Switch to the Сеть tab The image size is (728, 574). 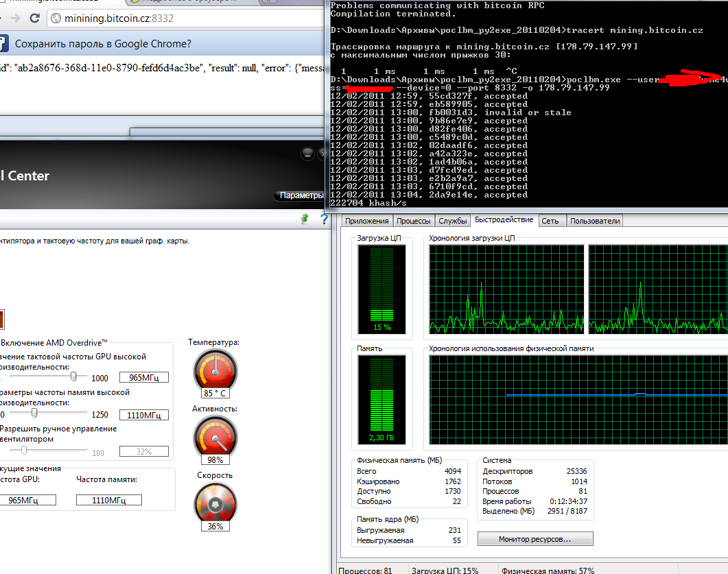click(550, 221)
